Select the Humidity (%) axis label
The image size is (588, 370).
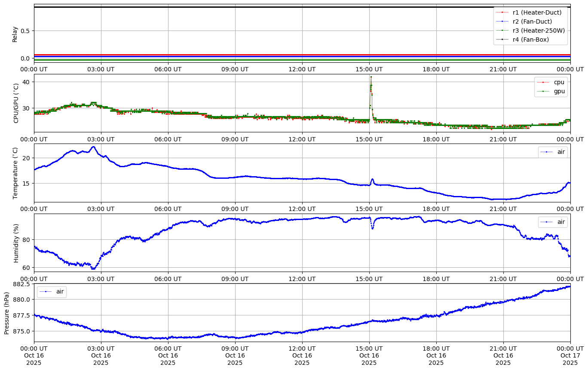(x=16, y=243)
